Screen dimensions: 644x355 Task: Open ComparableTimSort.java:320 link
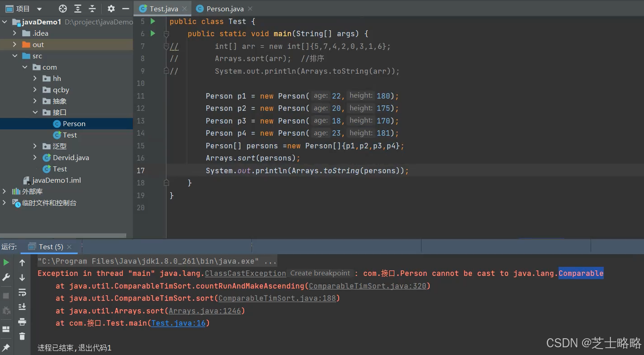click(367, 286)
